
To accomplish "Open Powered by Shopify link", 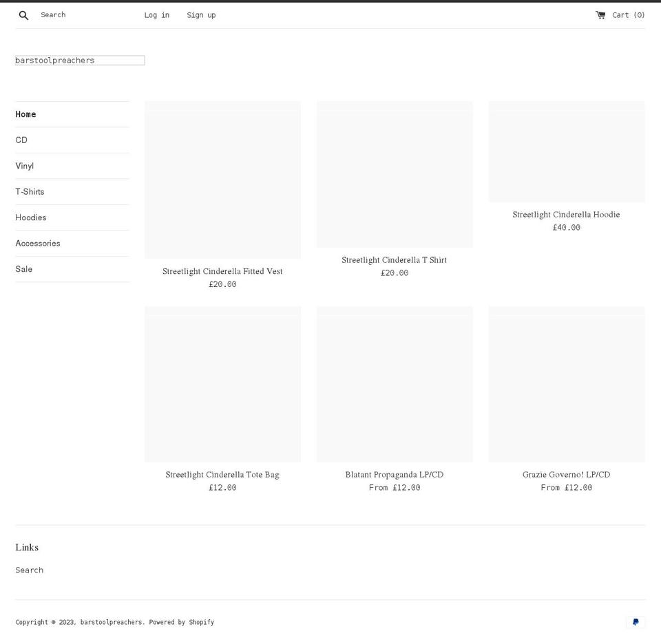I will click(x=182, y=622).
